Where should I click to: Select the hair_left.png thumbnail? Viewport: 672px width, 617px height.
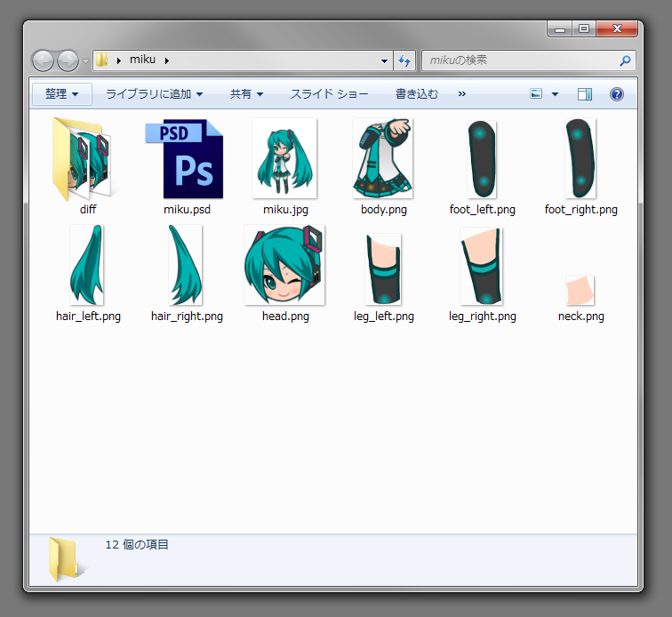click(x=87, y=265)
